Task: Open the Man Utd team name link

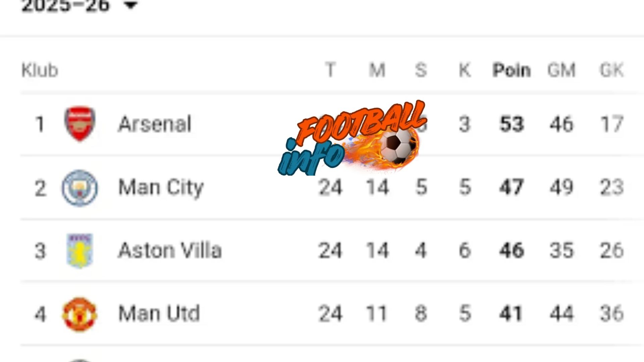Action: tap(159, 314)
